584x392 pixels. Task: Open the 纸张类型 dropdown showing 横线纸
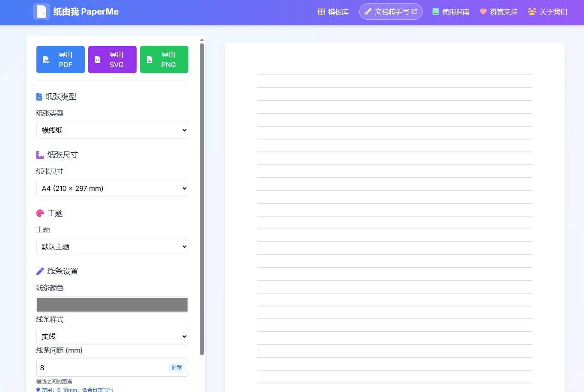[112, 130]
